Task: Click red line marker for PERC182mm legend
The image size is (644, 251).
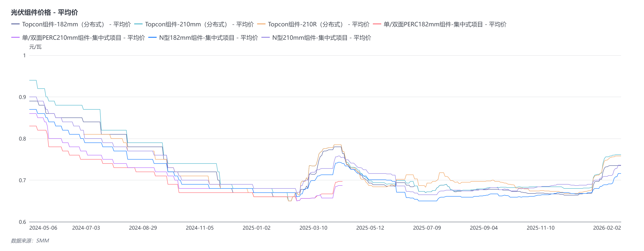Action: point(377,24)
